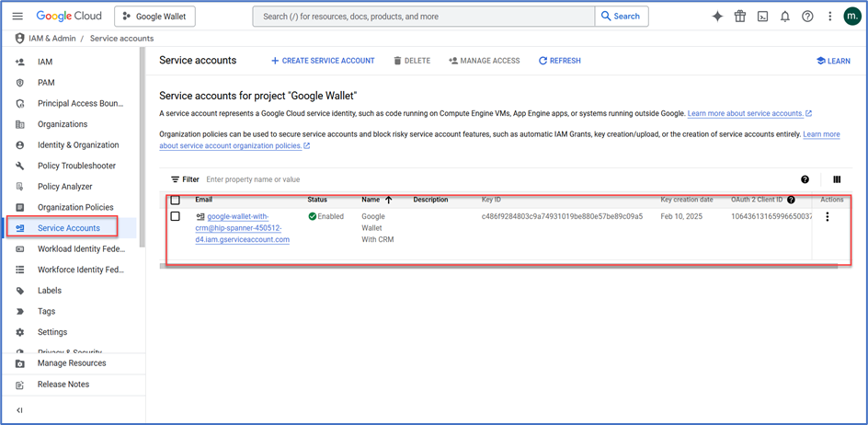Select the google-wallet-with-crm row checkbox
This screenshot has width=868, height=425.
(x=176, y=217)
